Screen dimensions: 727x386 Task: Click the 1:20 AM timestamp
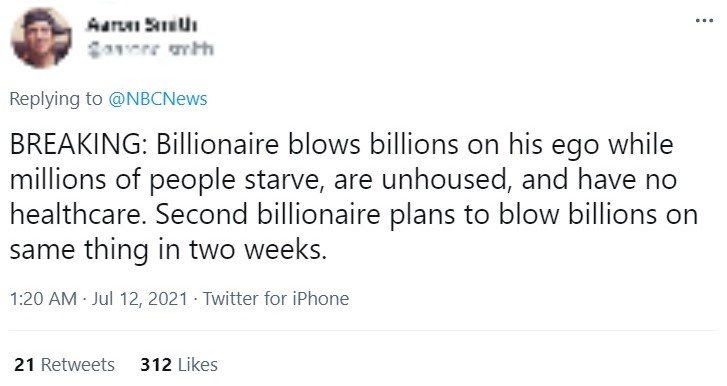tap(43, 298)
